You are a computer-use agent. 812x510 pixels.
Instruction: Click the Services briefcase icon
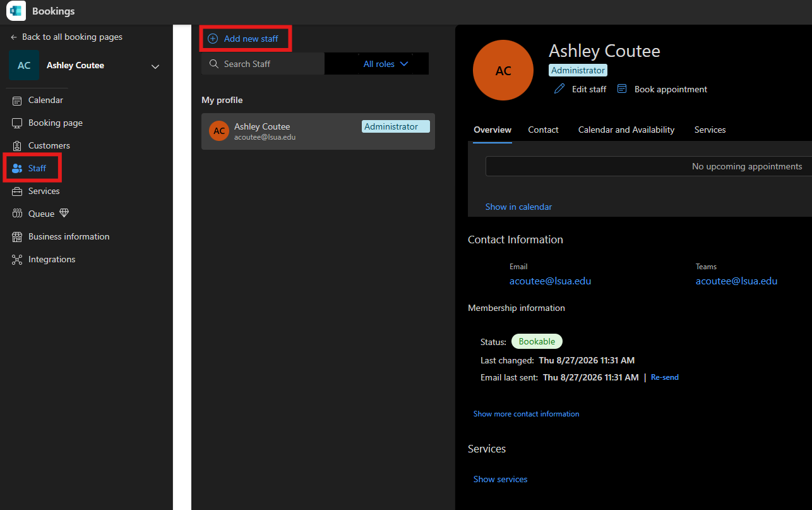point(17,191)
